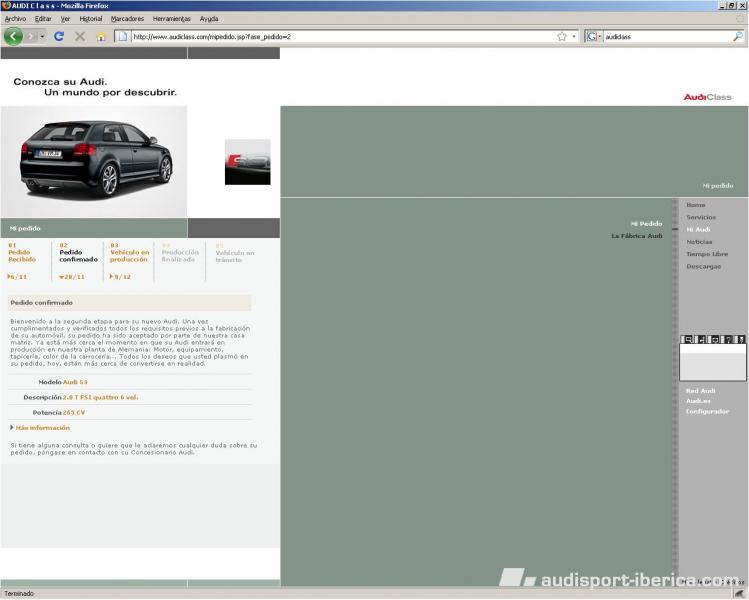Open the Editar menu
Screen dimensions: 749x600
pos(43,19)
